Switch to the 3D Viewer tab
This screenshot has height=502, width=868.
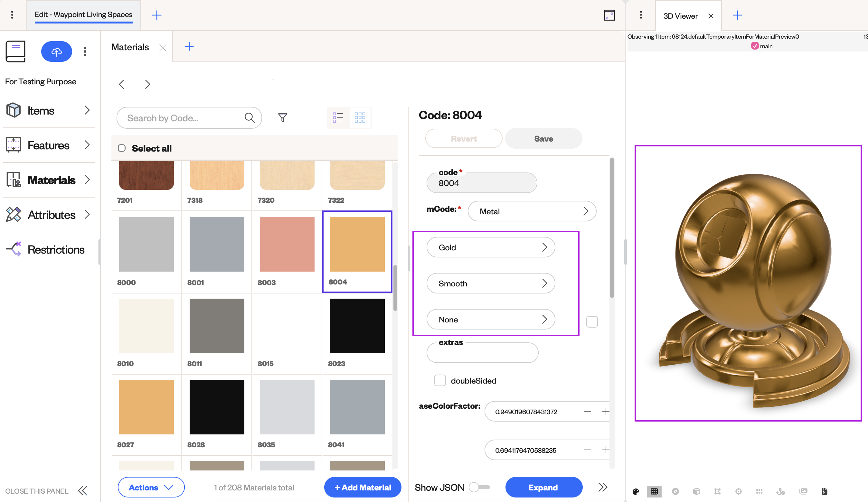pos(680,16)
